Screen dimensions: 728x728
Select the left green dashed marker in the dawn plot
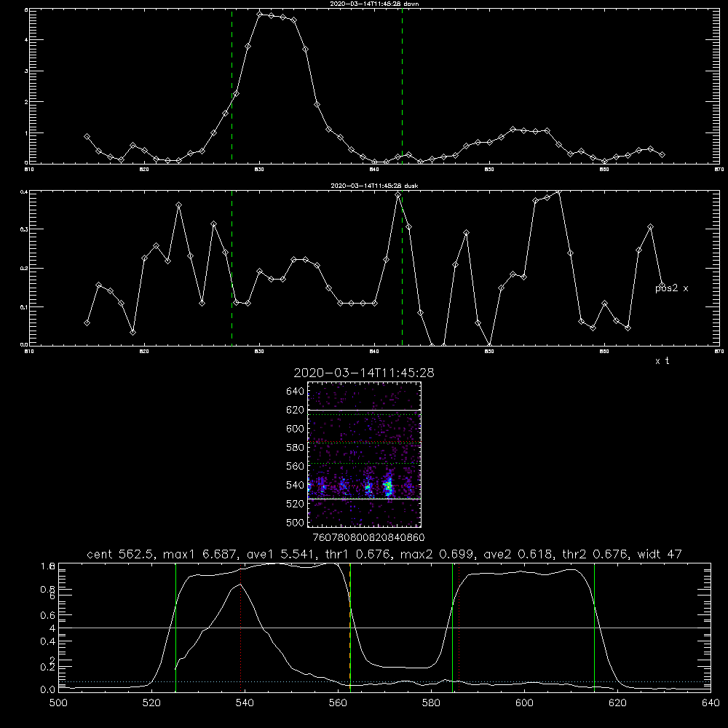click(x=232, y=86)
